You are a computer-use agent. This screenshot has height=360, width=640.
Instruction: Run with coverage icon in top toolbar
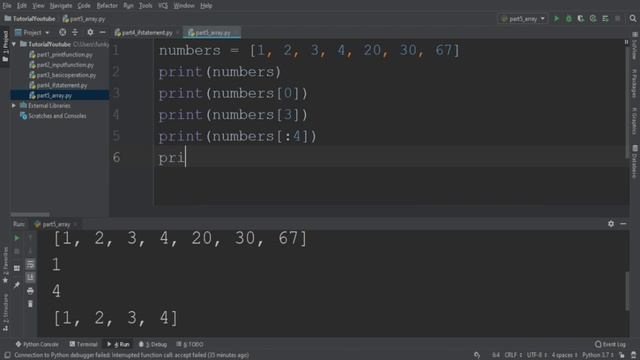(x=580, y=19)
